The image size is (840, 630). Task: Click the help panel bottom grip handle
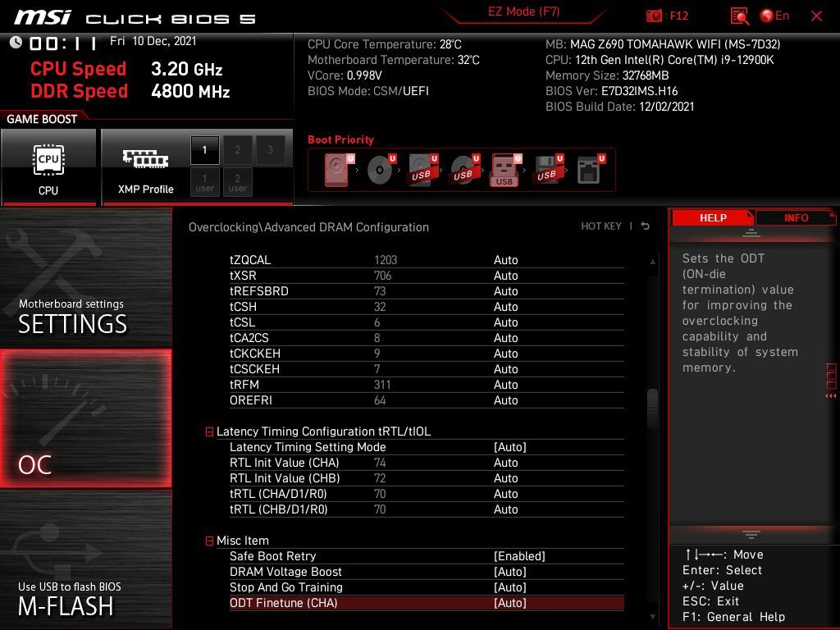pyautogui.click(x=751, y=534)
